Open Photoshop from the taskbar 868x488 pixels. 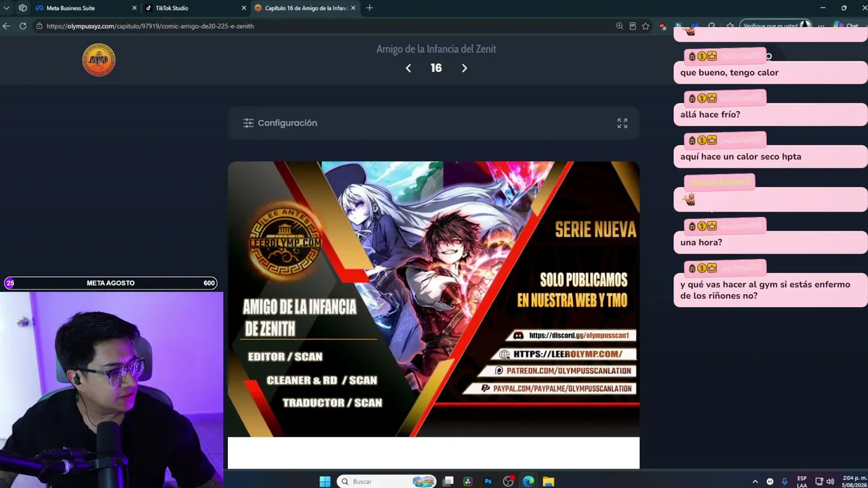point(488,481)
